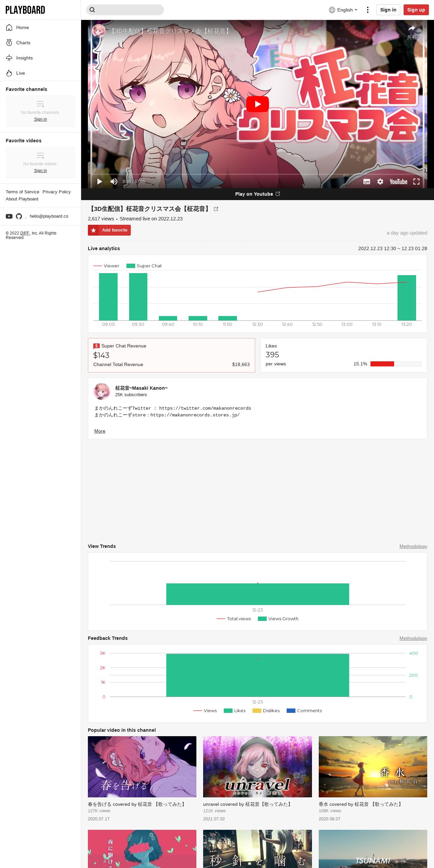Click title unravel covered by 柾花音
Image resolution: width=434 pixels, height=868 pixels.
(x=248, y=804)
